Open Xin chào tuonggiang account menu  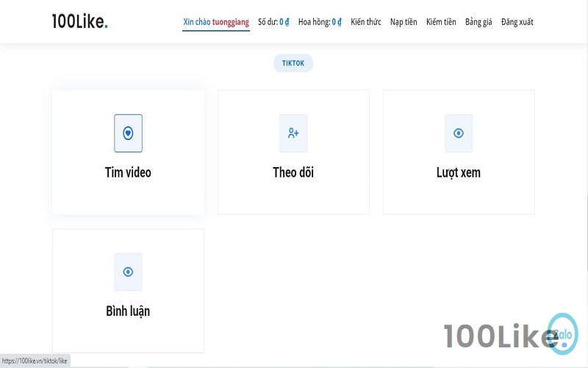click(x=216, y=22)
